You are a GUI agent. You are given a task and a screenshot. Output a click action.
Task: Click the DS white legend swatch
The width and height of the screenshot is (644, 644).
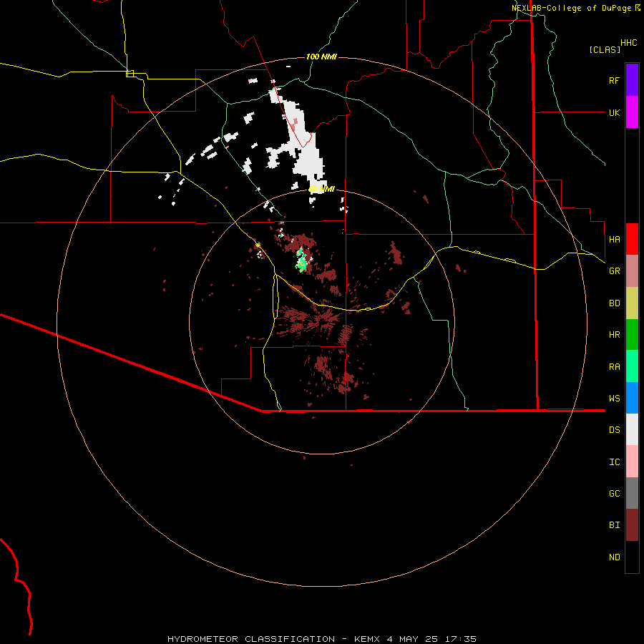point(632,429)
